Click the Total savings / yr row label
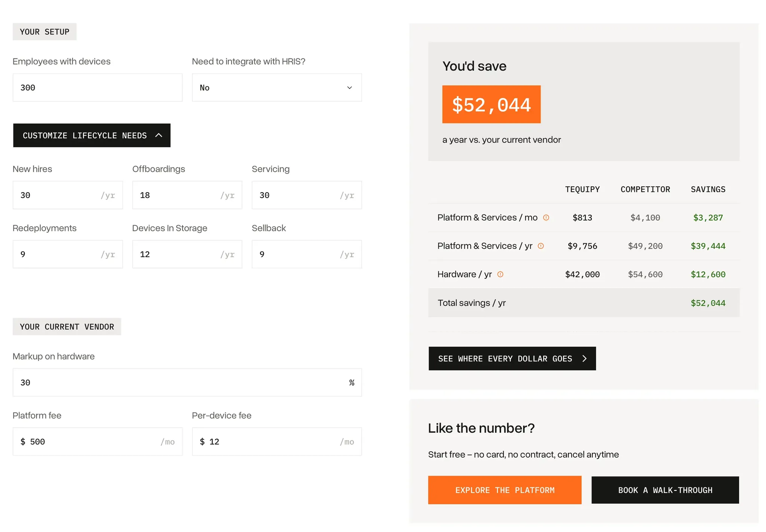766x532 pixels. tap(471, 303)
